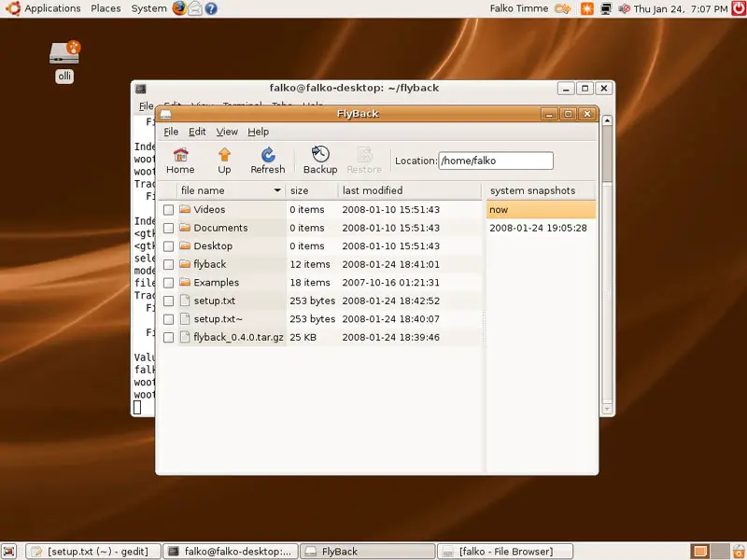Enable the setup.txt checkbox
This screenshot has height=560, width=747.
point(168,301)
